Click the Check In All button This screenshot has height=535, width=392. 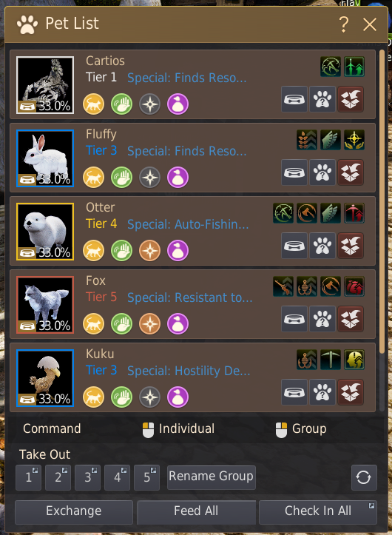(318, 511)
